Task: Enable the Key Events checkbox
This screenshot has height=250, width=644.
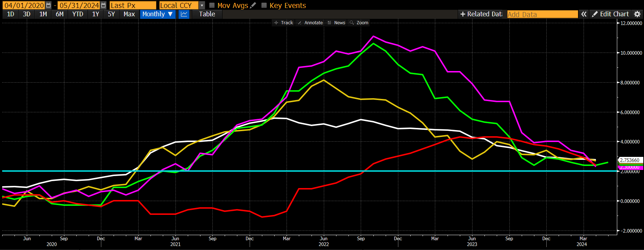Action: coord(264,5)
